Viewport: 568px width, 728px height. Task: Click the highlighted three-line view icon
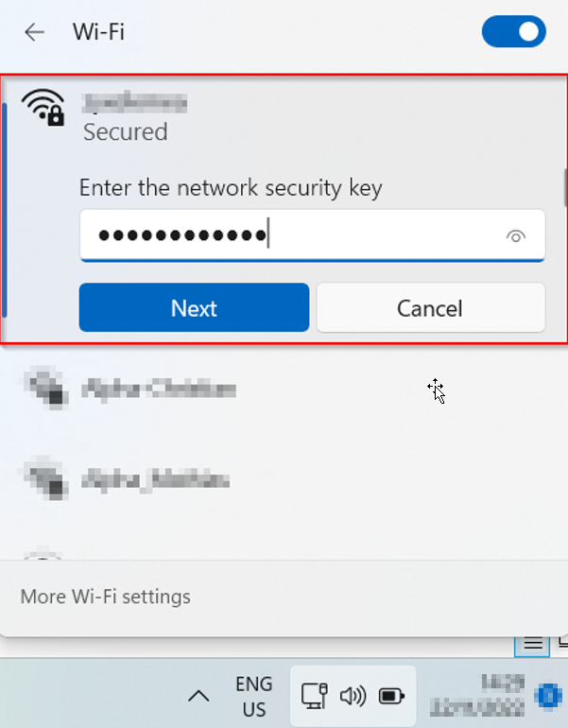[533, 644]
